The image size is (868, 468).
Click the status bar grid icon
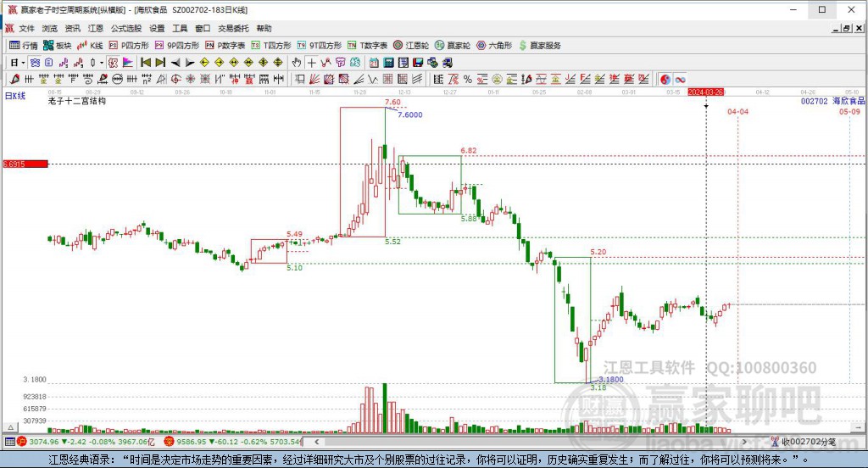(x=9, y=442)
